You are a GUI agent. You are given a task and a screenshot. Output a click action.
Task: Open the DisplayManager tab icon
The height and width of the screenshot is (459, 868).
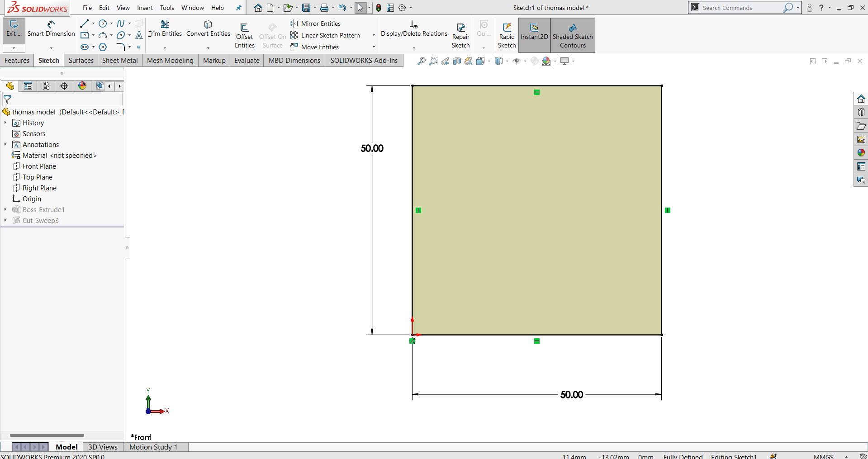pos(82,86)
